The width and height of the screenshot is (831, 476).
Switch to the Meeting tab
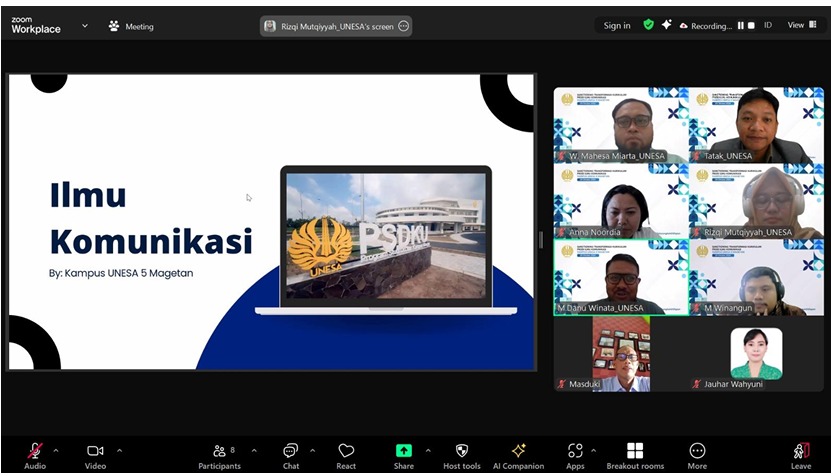(x=131, y=27)
